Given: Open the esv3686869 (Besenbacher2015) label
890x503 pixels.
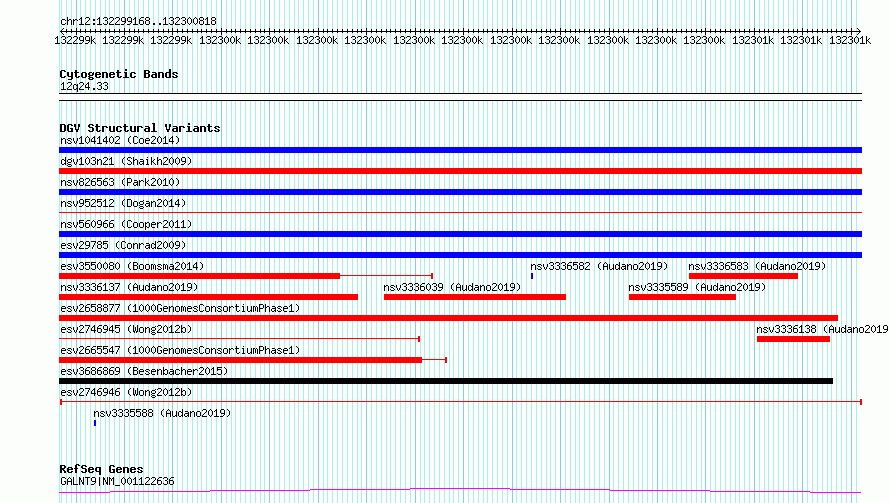Looking at the screenshot, I should pyautogui.click(x=144, y=371).
